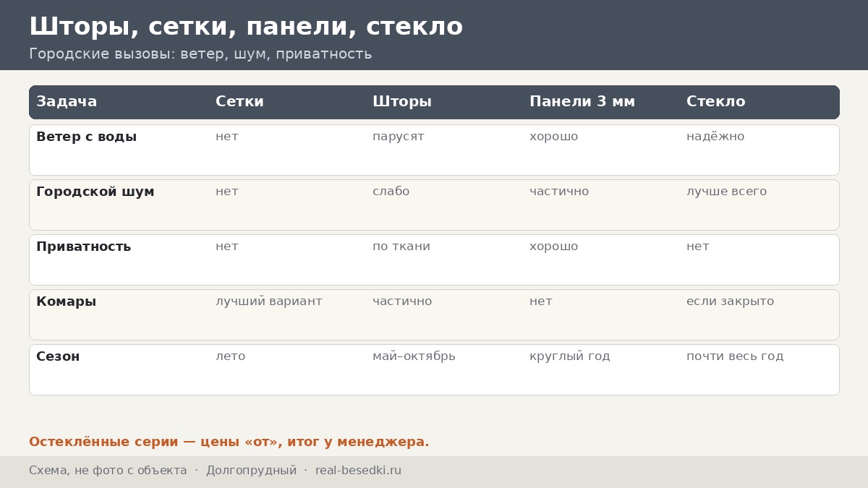Select the "Шторы" column header
This screenshot has width=868, height=488.
pos(402,102)
